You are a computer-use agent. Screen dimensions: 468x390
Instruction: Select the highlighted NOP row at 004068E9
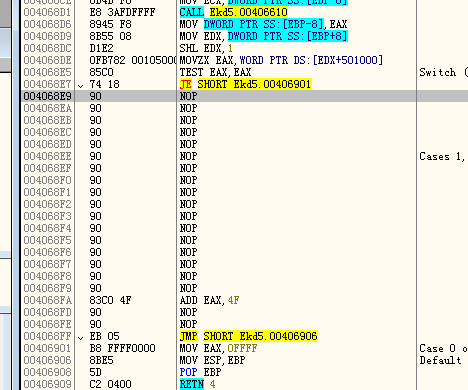[244, 96]
